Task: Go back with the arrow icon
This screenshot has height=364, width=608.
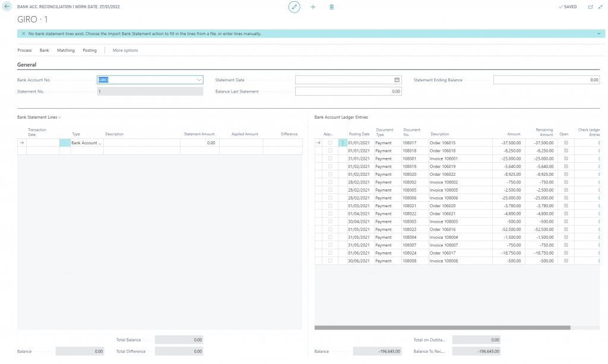Action: pos(7,7)
